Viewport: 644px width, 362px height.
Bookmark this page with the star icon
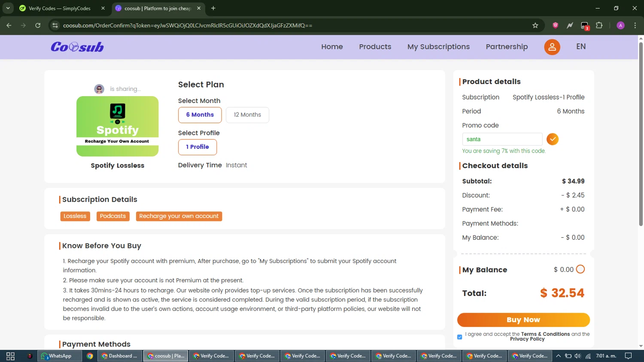(535, 25)
